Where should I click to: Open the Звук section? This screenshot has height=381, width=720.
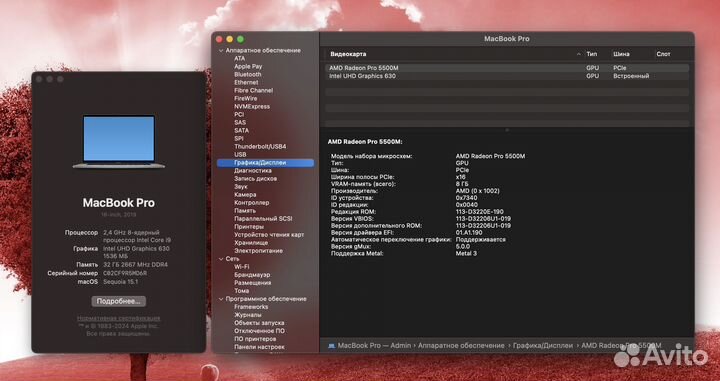[x=241, y=187]
